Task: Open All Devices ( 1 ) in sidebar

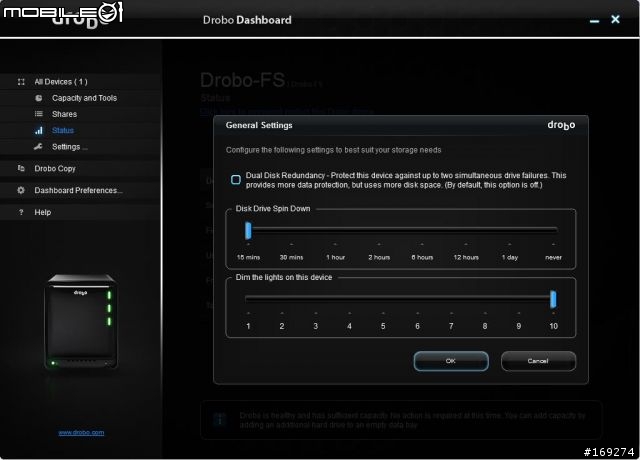Action: [61, 82]
